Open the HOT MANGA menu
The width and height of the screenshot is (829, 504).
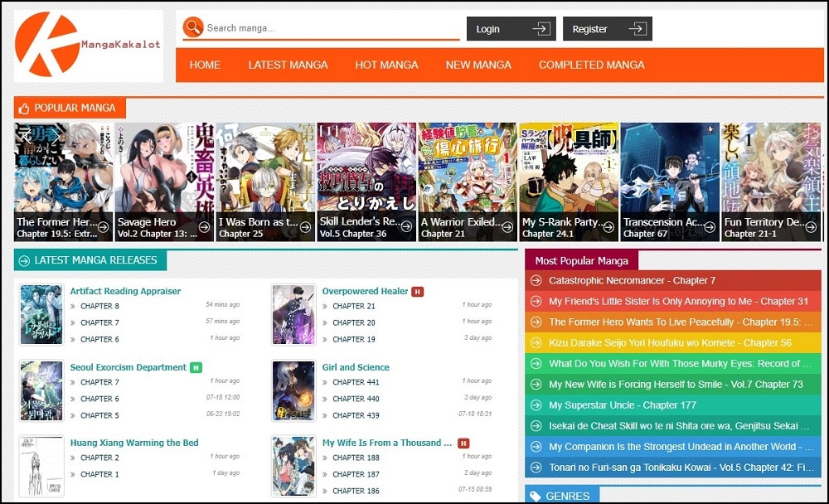[x=386, y=65]
